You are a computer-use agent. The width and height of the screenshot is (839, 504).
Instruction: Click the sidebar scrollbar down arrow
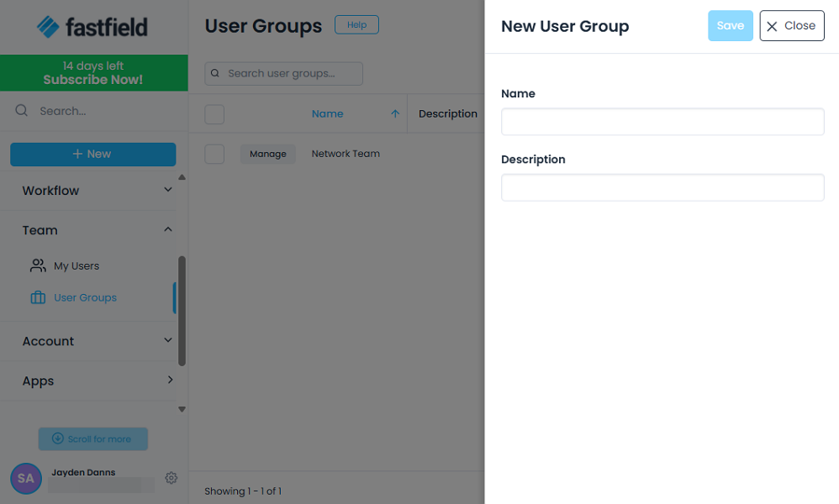click(182, 409)
